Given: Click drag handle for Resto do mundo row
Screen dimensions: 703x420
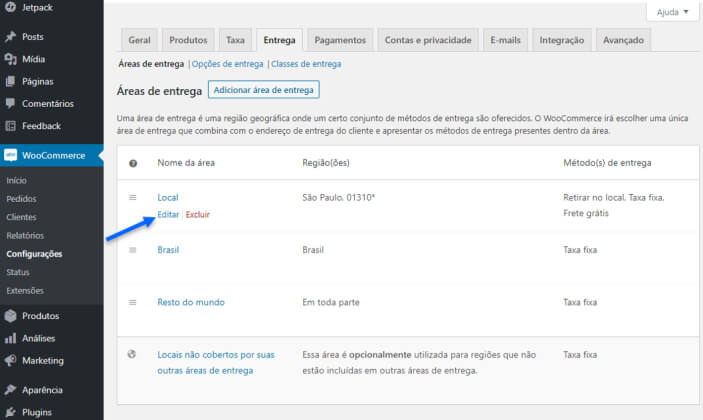Looking at the screenshot, I should click(x=133, y=302).
